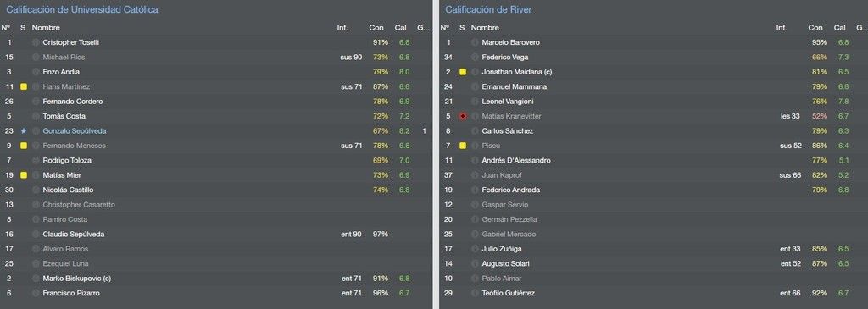This screenshot has height=309, width=868.
Task: Click the yellow card icon beside Matías Mier
Action: point(23,175)
